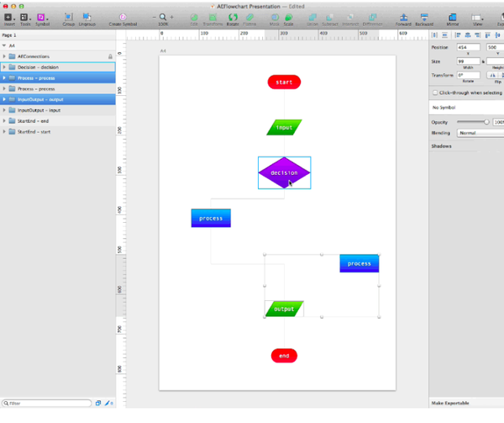The image size is (504, 423).
Task: Click the pencil icon beside the Filter field
Action: click(108, 403)
